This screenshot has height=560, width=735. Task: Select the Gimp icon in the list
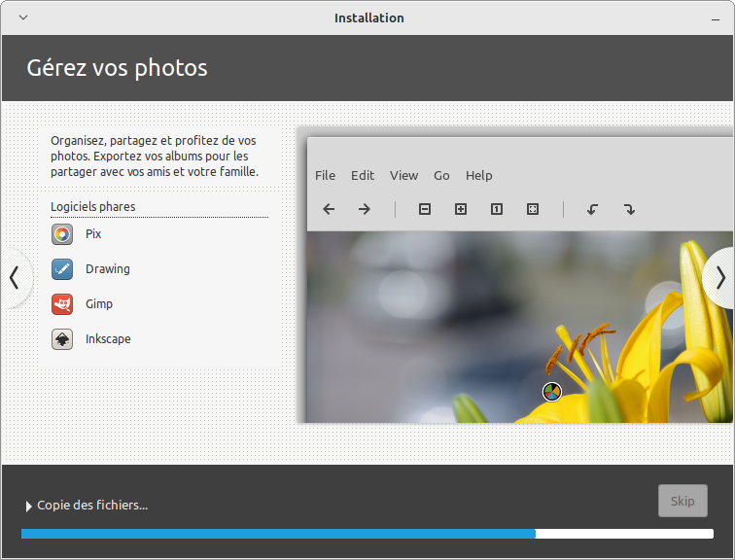tap(61, 304)
